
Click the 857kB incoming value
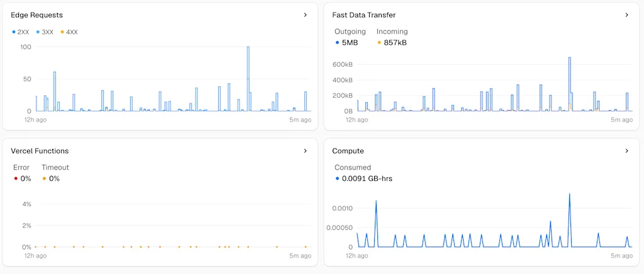pos(395,42)
